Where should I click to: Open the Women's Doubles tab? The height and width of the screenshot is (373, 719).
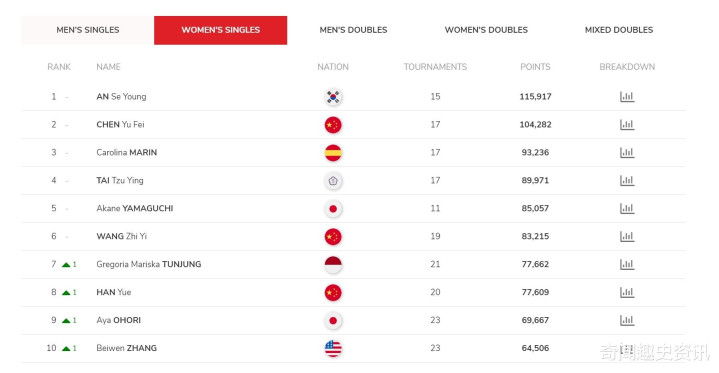click(486, 30)
